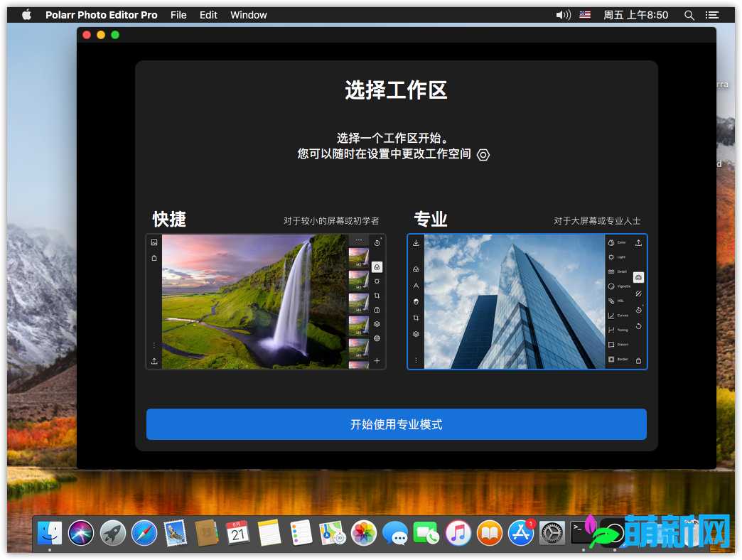Click the history reset icon in quick preview

click(377, 243)
